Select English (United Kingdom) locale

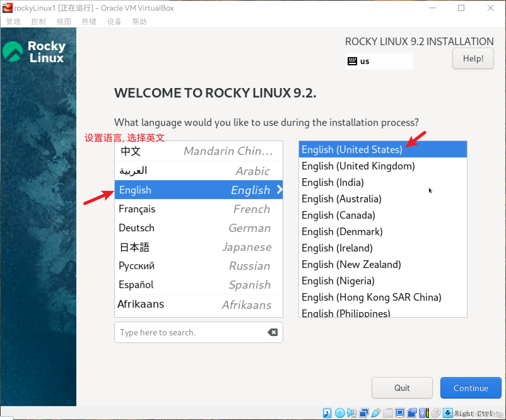383,166
